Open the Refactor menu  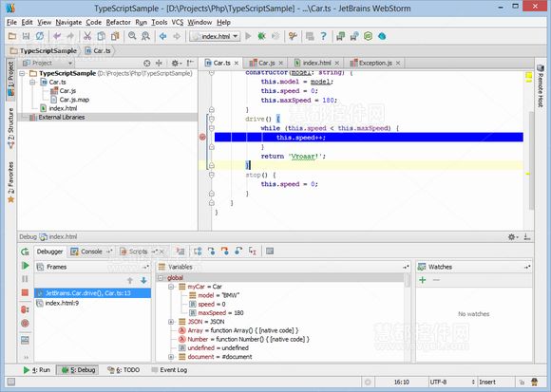click(x=119, y=23)
